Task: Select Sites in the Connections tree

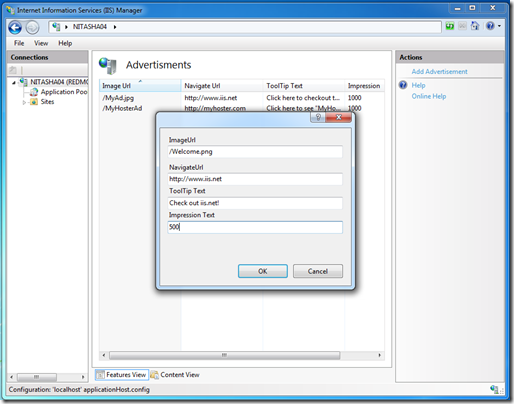Action: (47, 102)
